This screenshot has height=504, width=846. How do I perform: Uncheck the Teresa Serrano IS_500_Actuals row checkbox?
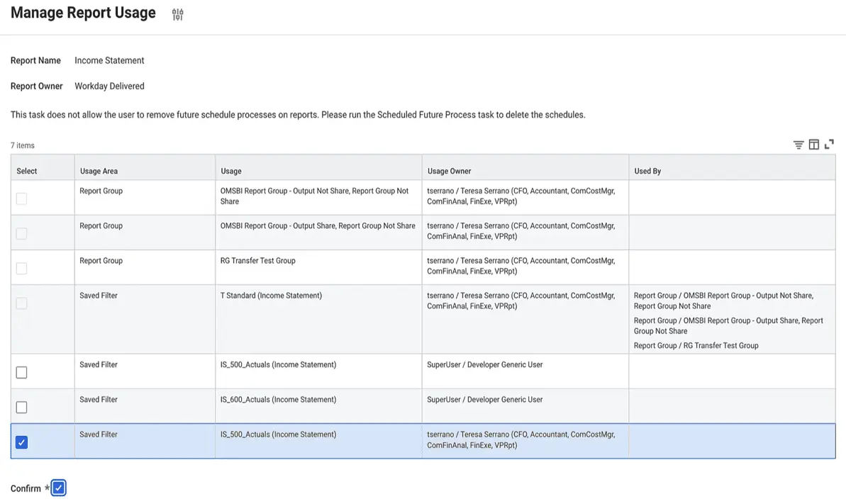click(x=22, y=442)
